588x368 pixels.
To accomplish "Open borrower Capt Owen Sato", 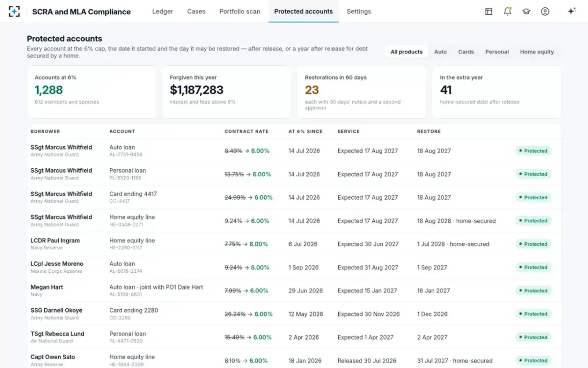I will [52, 357].
